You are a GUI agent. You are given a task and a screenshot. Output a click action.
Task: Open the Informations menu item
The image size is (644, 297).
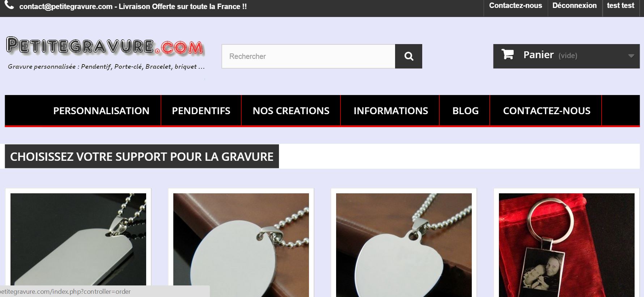coord(390,111)
